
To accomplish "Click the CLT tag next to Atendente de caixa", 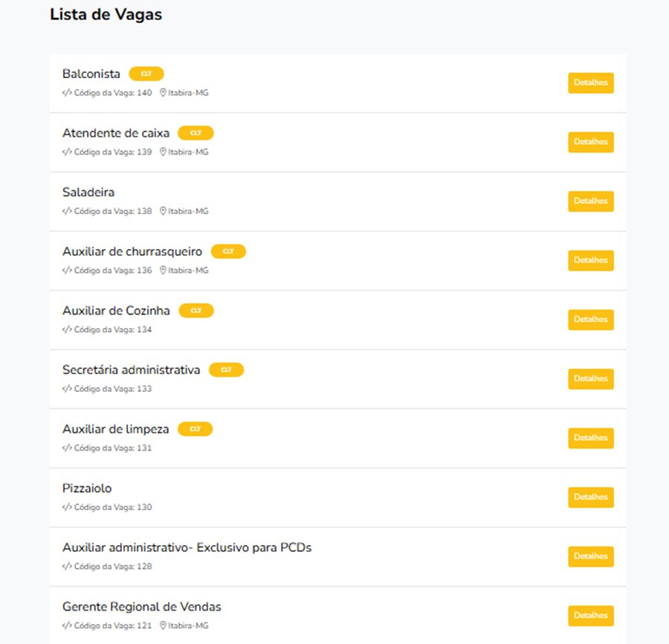I will pyautogui.click(x=195, y=133).
